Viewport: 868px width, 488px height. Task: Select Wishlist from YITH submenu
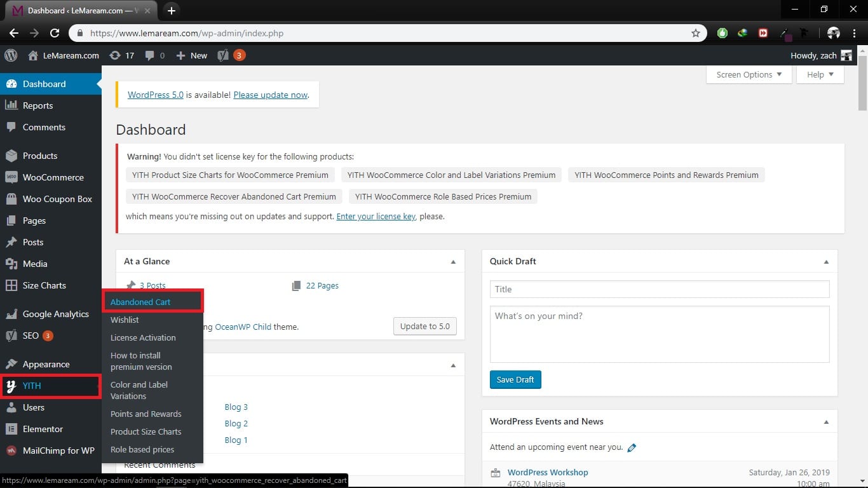click(x=153, y=320)
